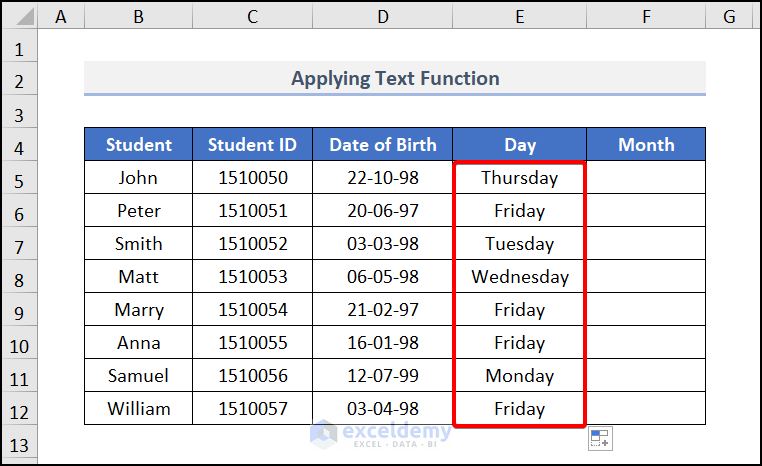The image size is (762, 466).
Task: Click the Student header cell
Action: point(138,145)
